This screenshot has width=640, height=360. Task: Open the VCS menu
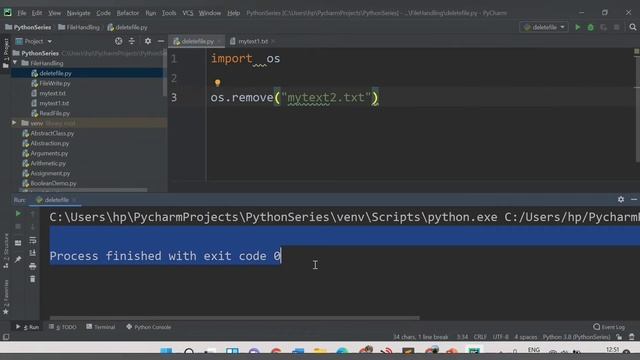click(x=188, y=13)
